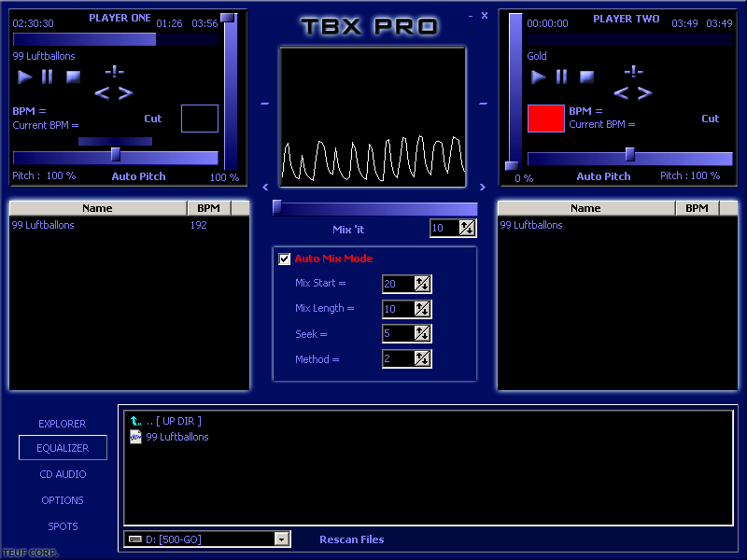Click Player One -!- pitch reset icon
This screenshot has width=747, height=560.
coord(114,72)
